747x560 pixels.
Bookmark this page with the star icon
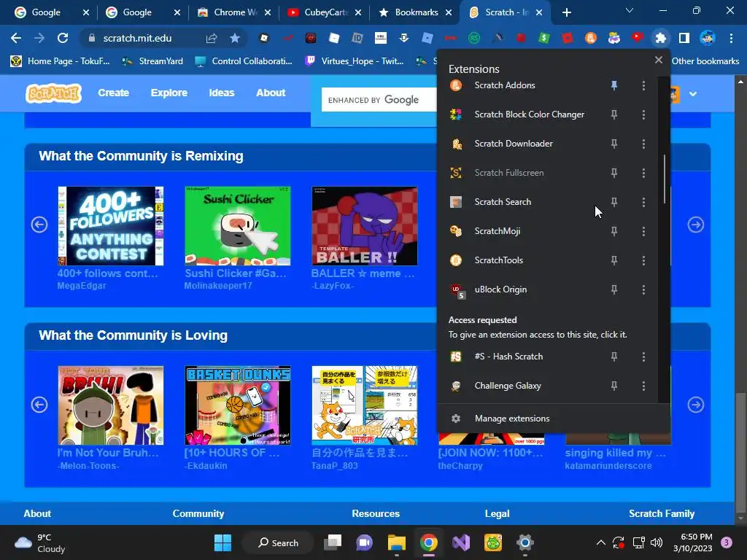point(235,38)
